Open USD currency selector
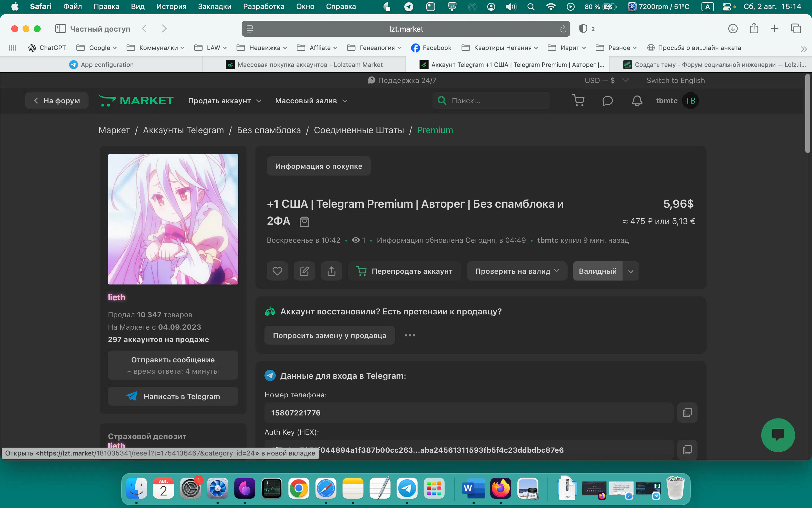 (607, 81)
